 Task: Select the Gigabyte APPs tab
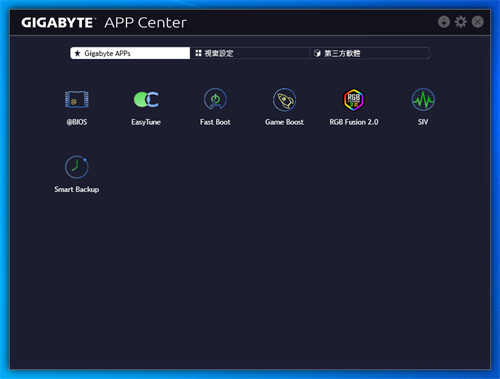[130, 53]
